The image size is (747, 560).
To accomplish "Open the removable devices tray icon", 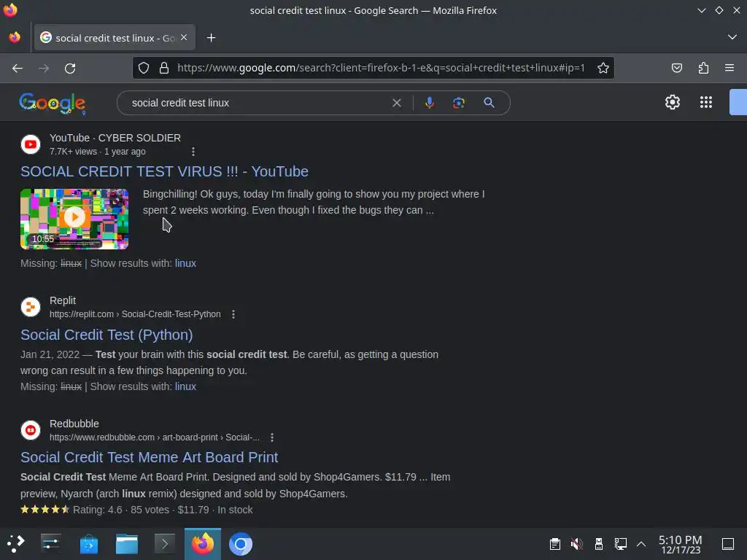I will point(599,543).
